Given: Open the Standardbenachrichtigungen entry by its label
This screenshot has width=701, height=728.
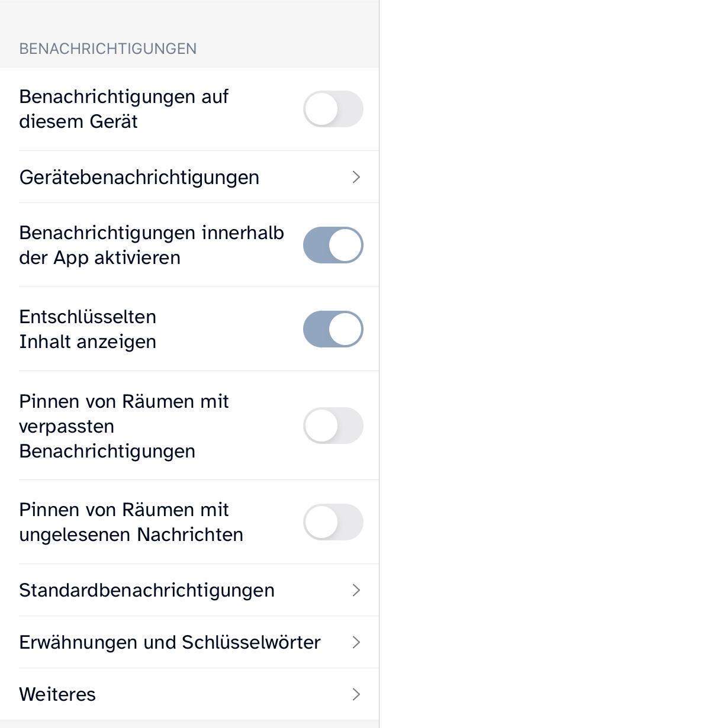Looking at the screenshot, I should [x=147, y=590].
